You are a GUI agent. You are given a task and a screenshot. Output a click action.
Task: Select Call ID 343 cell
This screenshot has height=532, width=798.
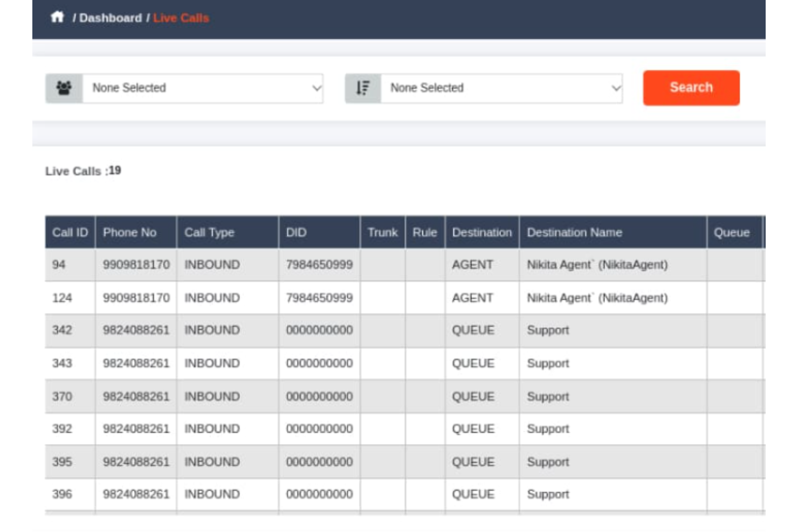pos(70,363)
